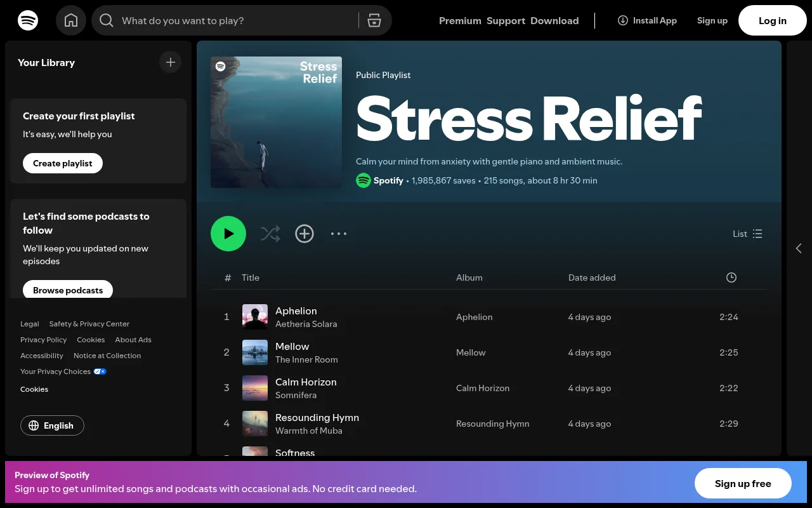Click the Stress Relief cover art
The height and width of the screenshot is (508, 812).
click(x=276, y=122)
